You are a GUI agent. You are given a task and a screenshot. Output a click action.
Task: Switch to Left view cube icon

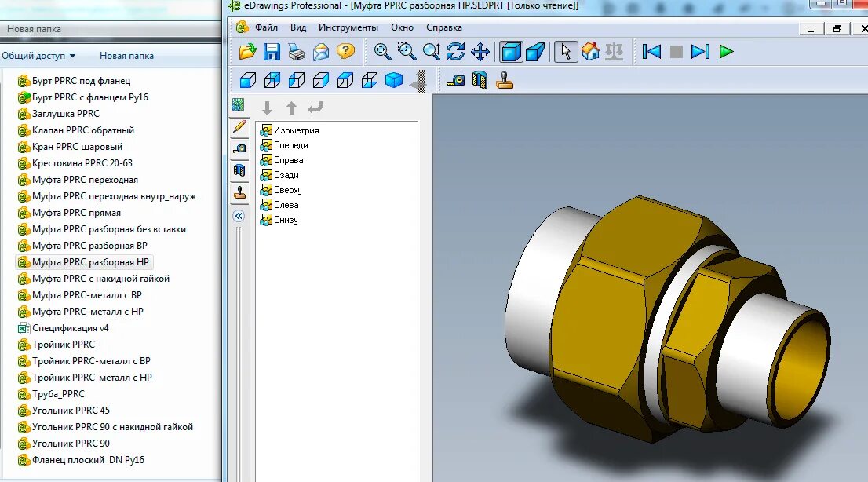[x=297, y=80]
